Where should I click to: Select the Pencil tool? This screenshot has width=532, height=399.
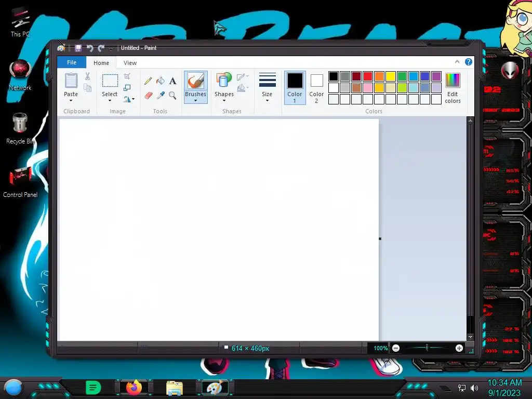coord(148,81)
